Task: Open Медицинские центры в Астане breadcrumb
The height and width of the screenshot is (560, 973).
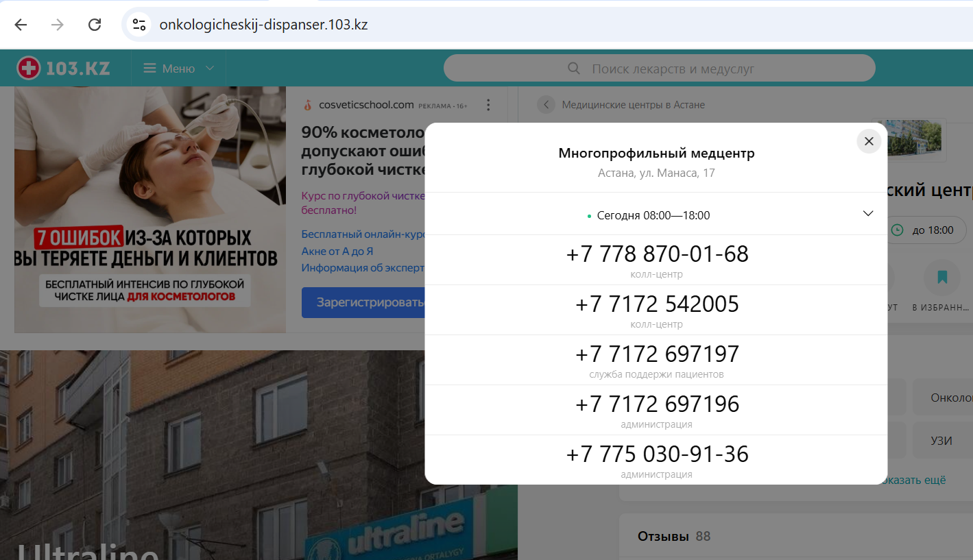Action: pyautogui.click(x=633, y=105)
